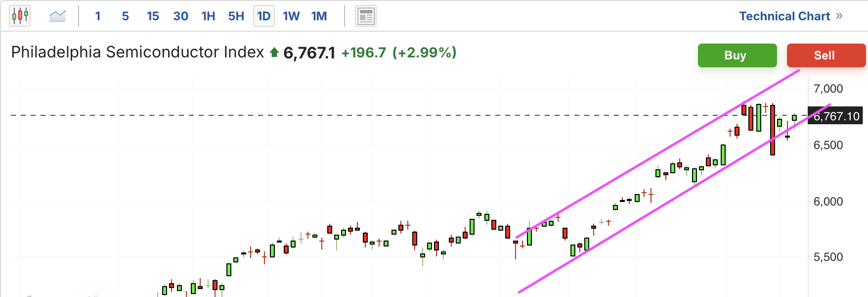Click the 6,767.10 current price label
868x297 pixels.
836,116
